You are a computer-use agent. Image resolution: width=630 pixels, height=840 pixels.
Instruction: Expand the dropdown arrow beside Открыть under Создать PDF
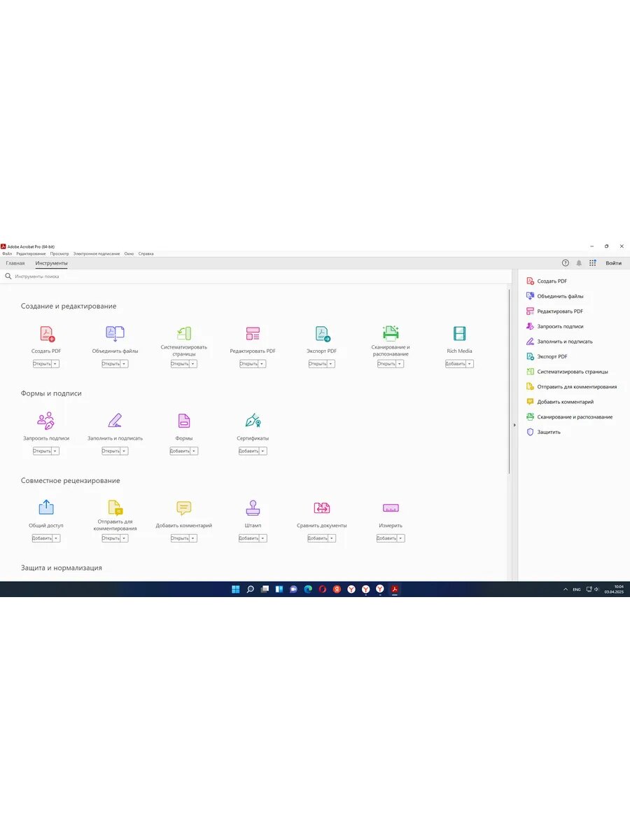pyautogui.click(x=55, y=364)
